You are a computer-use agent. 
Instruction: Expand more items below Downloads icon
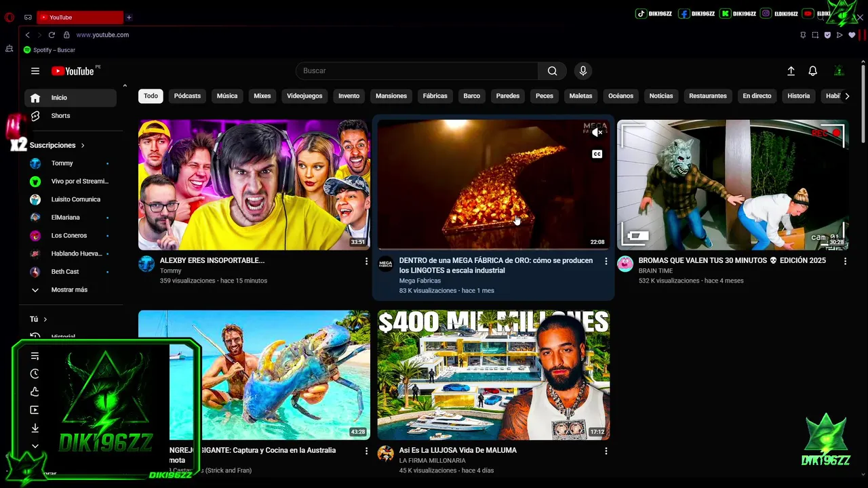(35, 446)
